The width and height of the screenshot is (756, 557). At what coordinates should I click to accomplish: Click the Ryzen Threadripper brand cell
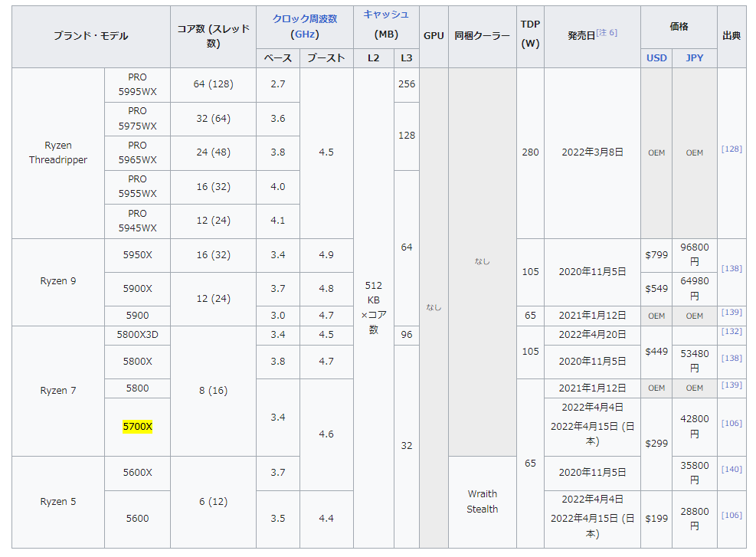(x=58, y=153)
